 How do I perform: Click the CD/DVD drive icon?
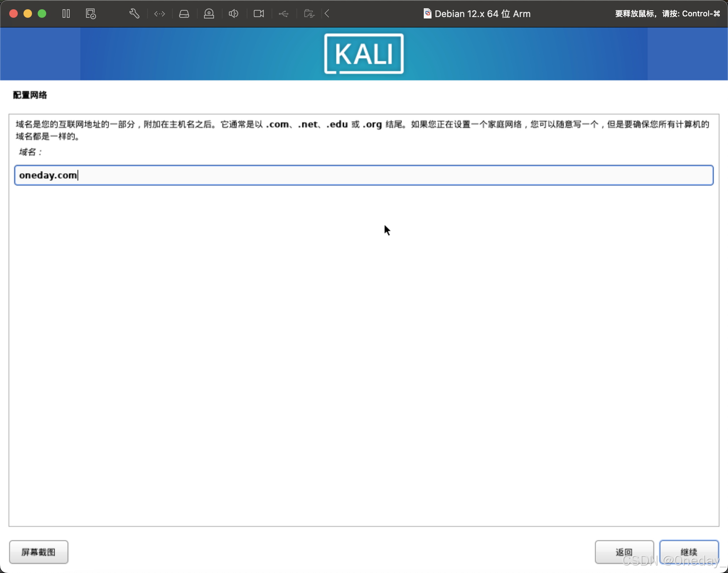point(209,14)
